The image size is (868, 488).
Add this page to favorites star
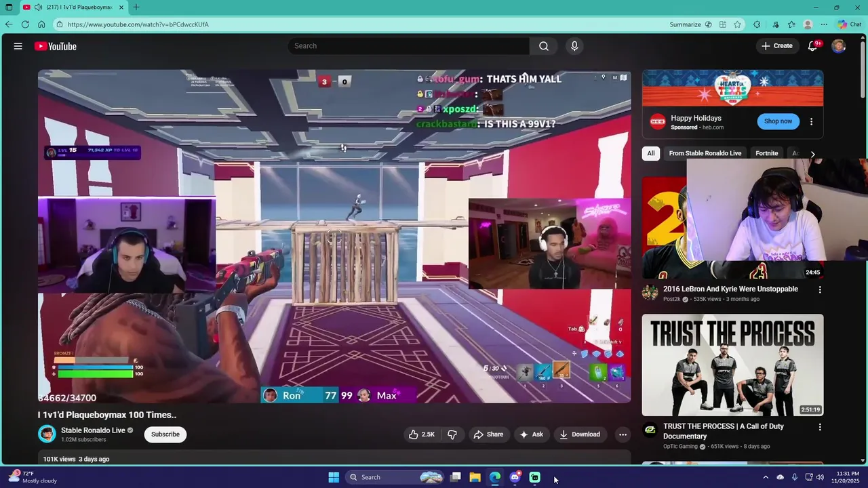coord(737,24)
